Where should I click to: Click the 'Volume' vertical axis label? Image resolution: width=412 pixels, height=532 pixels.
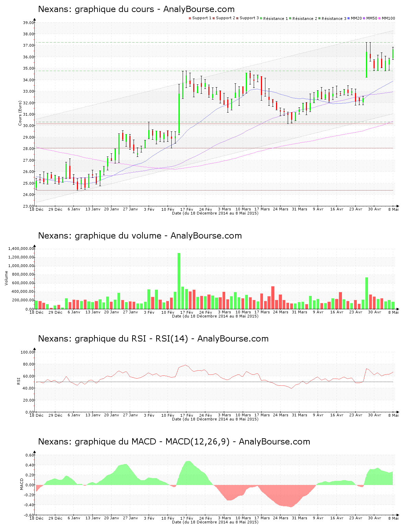(x=6, y=278)
